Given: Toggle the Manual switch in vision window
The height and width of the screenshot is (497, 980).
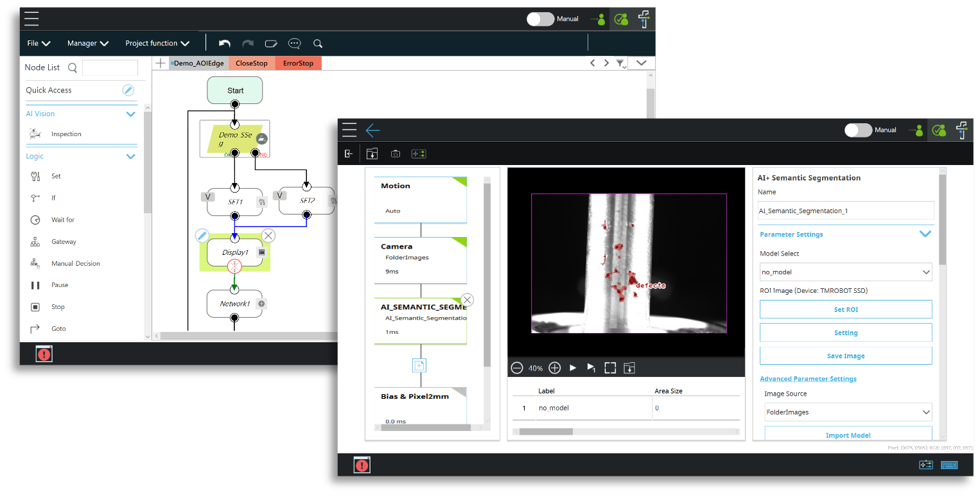Looking at the screenshot, I should tap(858, 130).
